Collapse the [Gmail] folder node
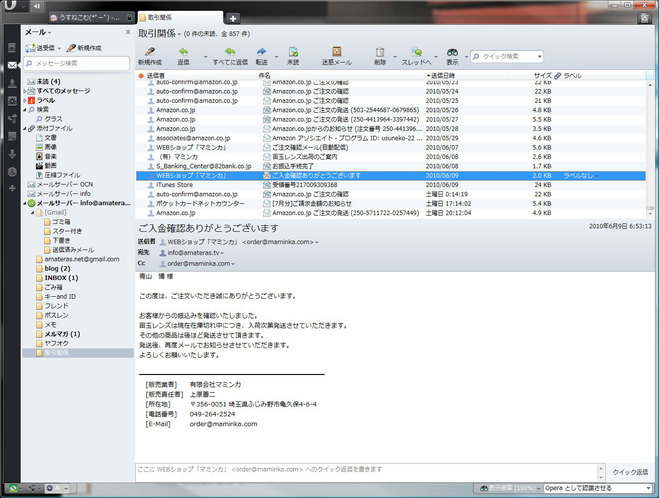 pyautogui.click(x=32, y=213)
